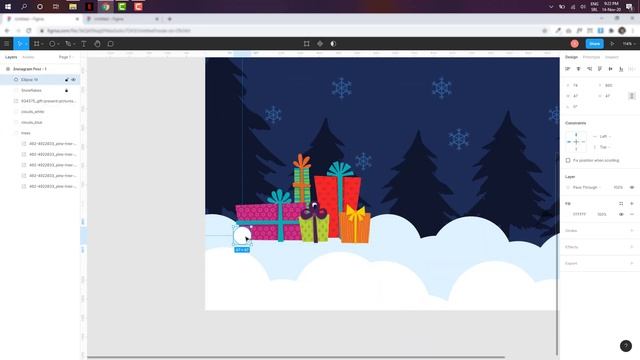Open the Pen tool options arrow
This screenshot has height=360, width=640.
[x=74, y=44]
